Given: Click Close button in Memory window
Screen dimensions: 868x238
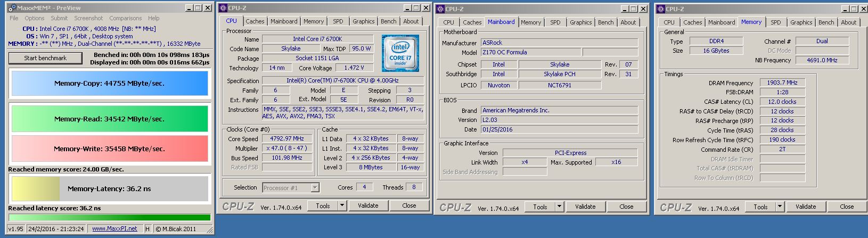Looking at the screenshot, I should point(847,207).
